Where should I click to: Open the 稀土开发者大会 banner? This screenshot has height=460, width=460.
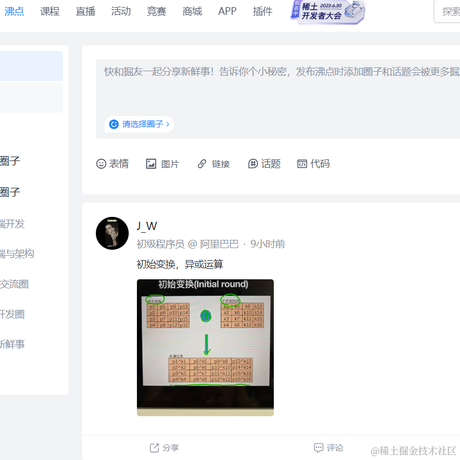[x=327, y=12]
